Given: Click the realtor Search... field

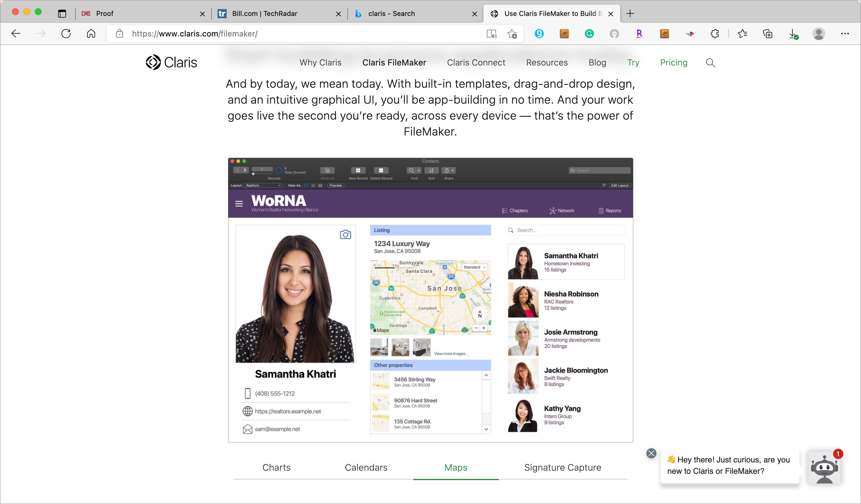Looking at the screenshot, I should point(565,230).
